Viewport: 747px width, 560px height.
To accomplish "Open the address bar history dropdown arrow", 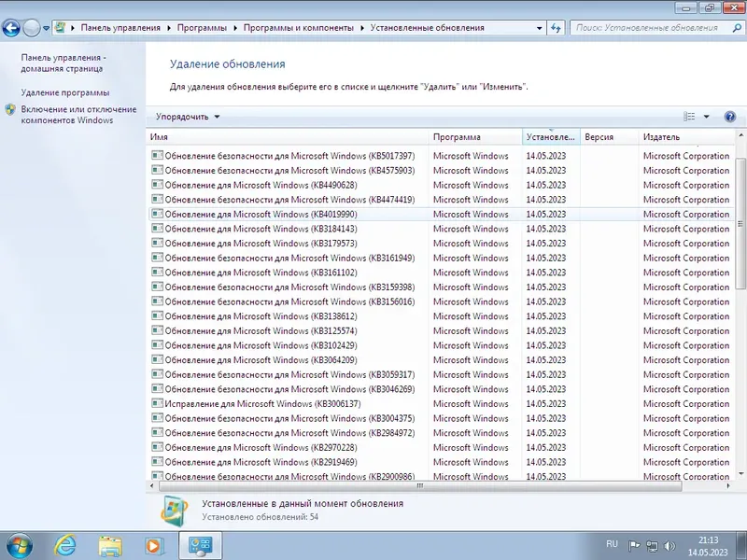I will pyautogui.click(x=539, y=28).
